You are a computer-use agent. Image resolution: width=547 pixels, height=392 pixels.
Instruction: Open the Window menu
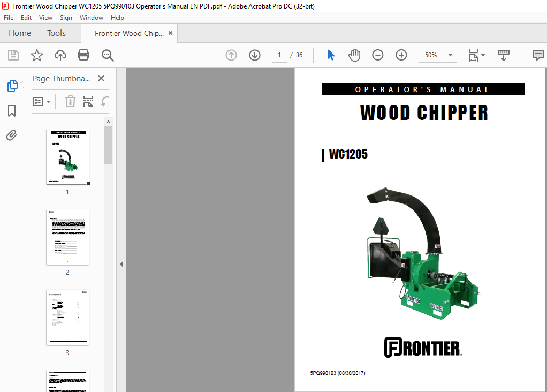point(92,18)
